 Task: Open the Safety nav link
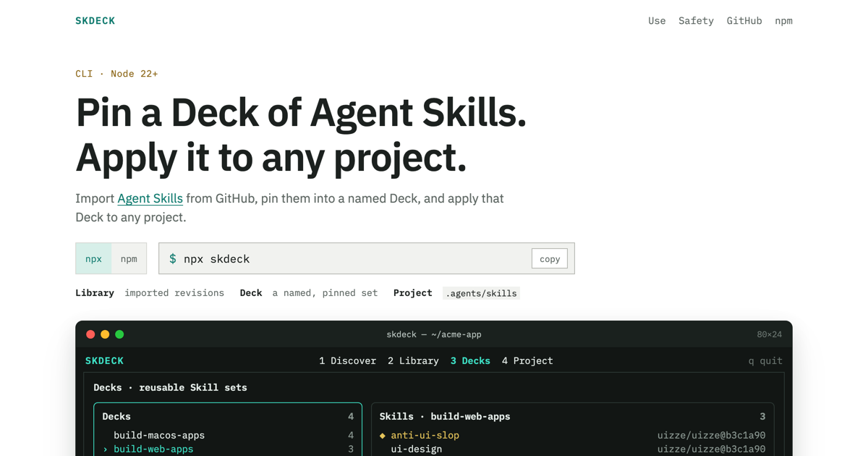click(696, 21)
